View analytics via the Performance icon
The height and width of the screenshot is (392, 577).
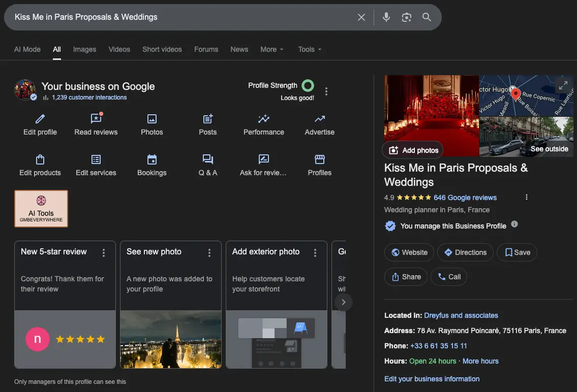click(x=263, y=118)
